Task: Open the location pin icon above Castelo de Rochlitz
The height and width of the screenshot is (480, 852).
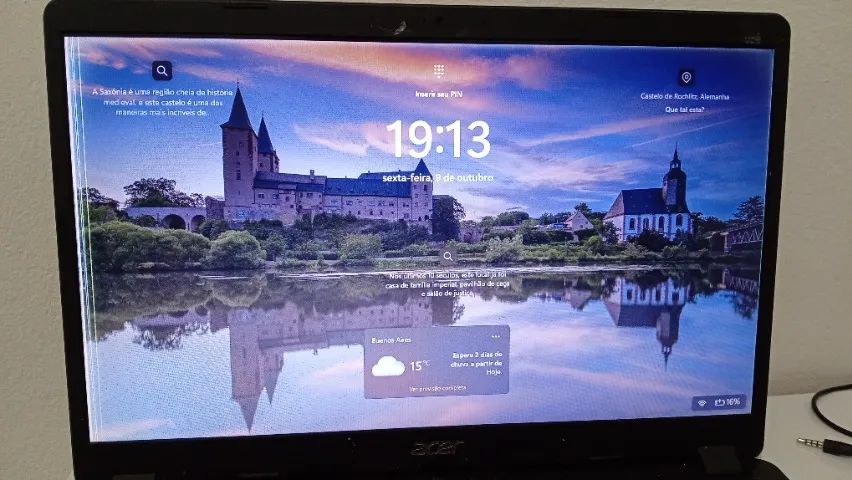Action: [686, 78]
